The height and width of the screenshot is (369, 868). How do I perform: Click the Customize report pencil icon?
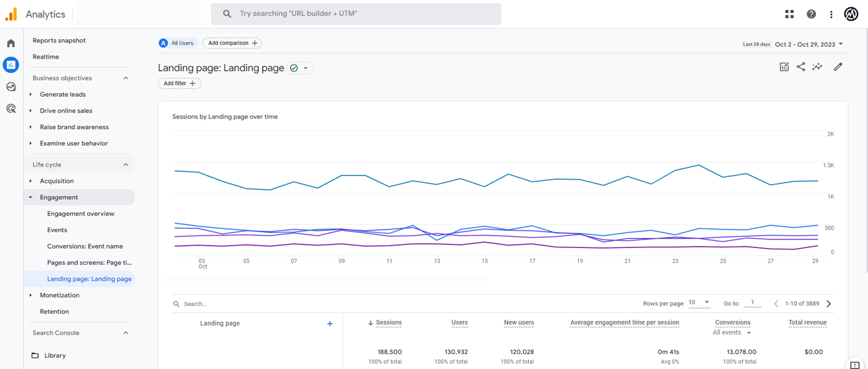pyautogui.click(x=838, y=66)
